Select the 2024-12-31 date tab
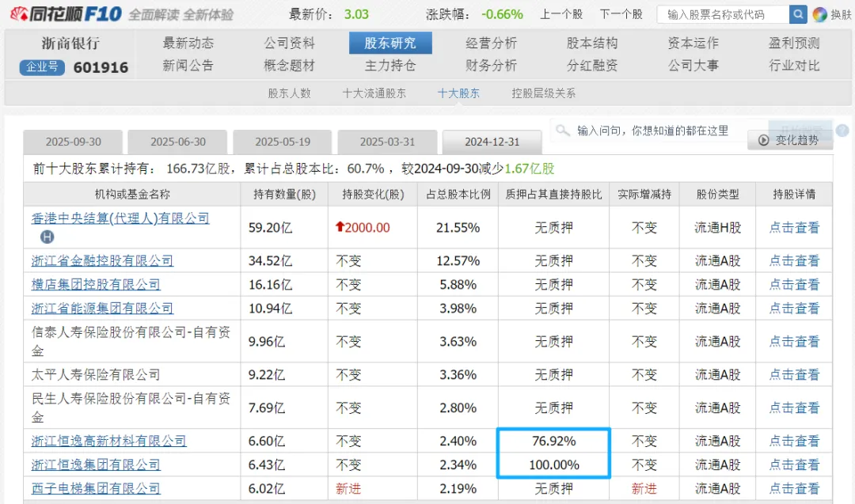This screenshot has height=504, width=855. 492,142
